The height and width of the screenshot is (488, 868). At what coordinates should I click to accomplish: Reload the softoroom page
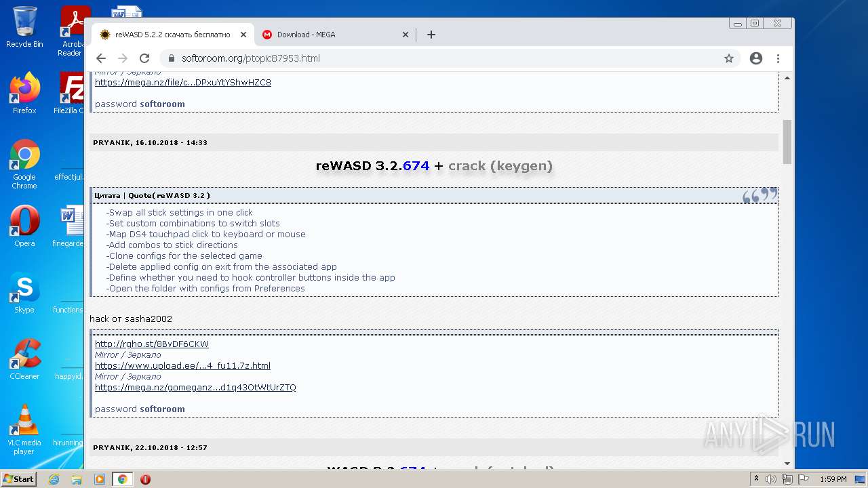point(144,58)
